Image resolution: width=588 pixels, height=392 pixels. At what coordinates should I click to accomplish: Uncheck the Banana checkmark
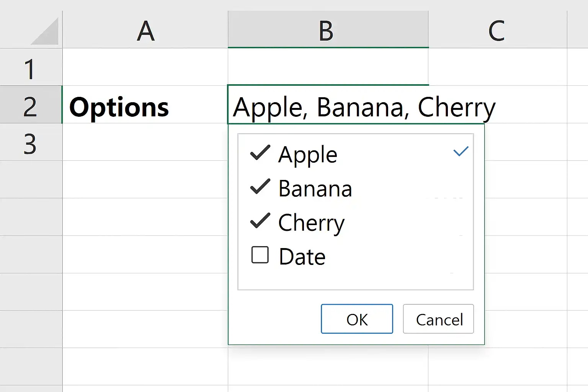coord(260,187)
